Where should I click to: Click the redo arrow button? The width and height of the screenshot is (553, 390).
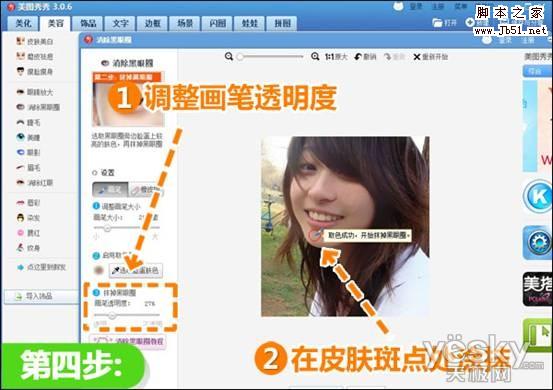[394, 56]
